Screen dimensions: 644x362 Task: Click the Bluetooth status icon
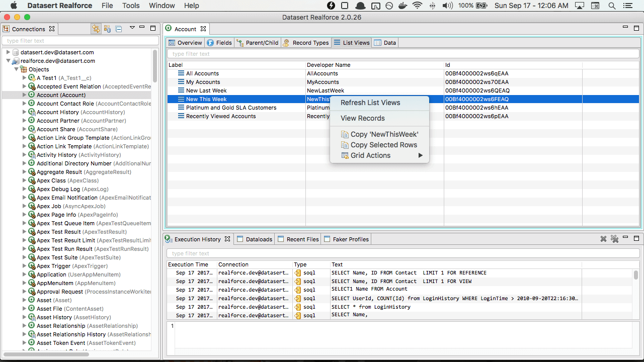[x=432, y=6]
